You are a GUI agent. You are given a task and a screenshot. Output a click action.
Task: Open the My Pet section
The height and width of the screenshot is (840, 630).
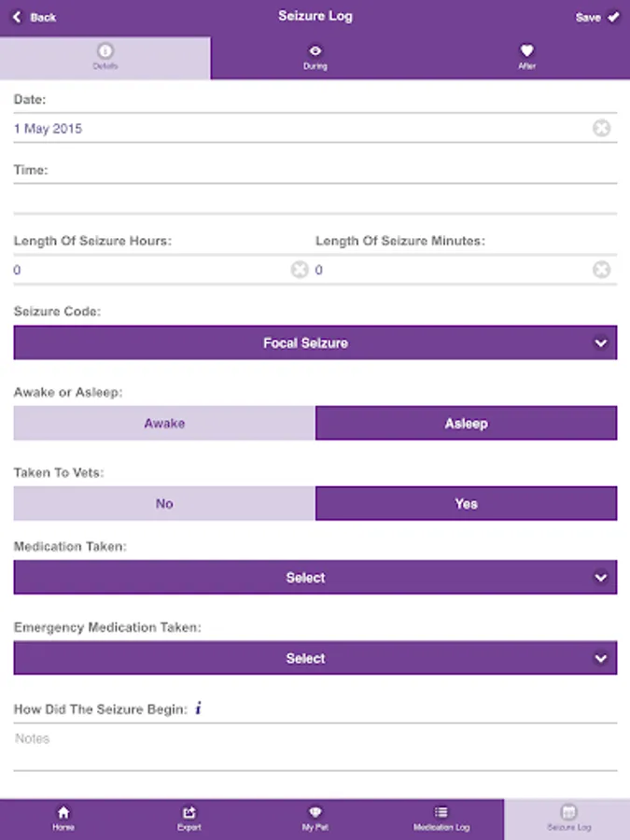click(315, 819)
